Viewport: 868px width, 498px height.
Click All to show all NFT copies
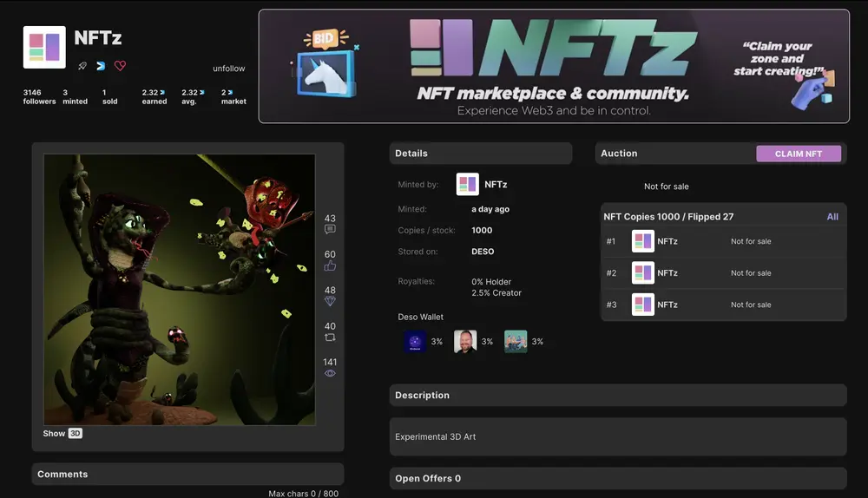(832, 217)
